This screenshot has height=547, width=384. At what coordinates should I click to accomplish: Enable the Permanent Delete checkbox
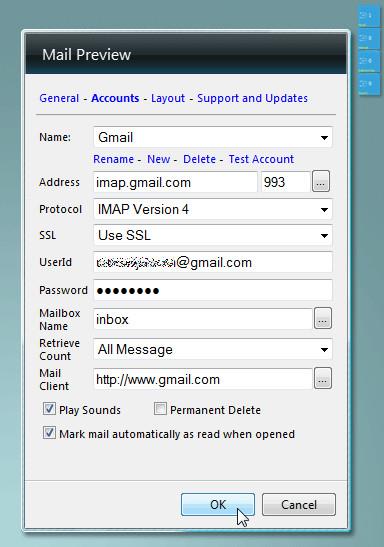coord(160,409)
